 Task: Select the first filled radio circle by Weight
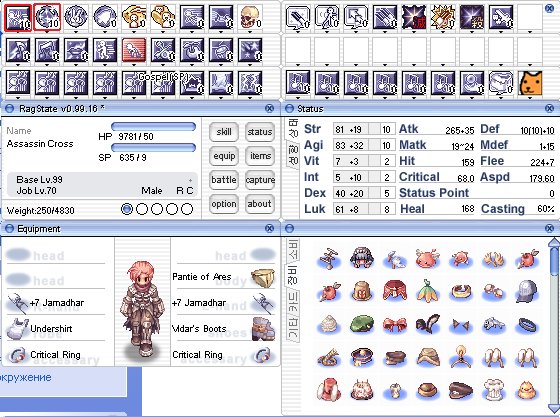point(127,209)
